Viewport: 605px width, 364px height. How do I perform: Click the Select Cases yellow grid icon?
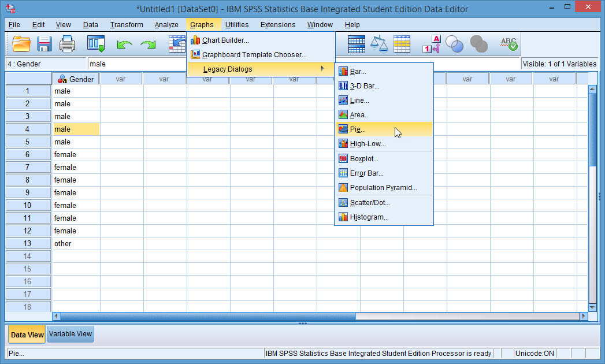(x=402, y=44)
